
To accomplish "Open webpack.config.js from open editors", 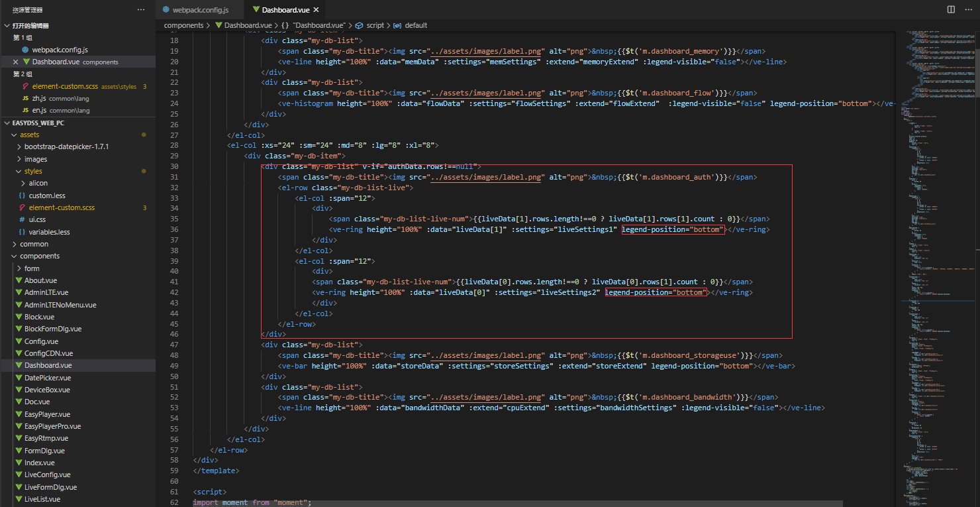I will [x=78, y=50].
